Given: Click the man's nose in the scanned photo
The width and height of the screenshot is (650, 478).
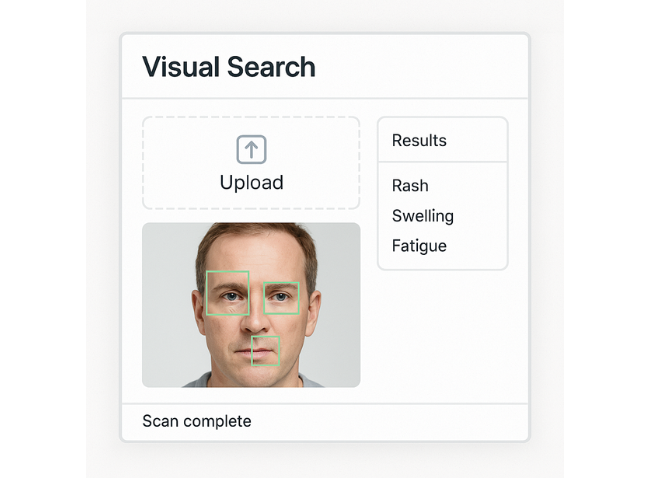Looking at the screenshot, I should (x=255, y=317).
